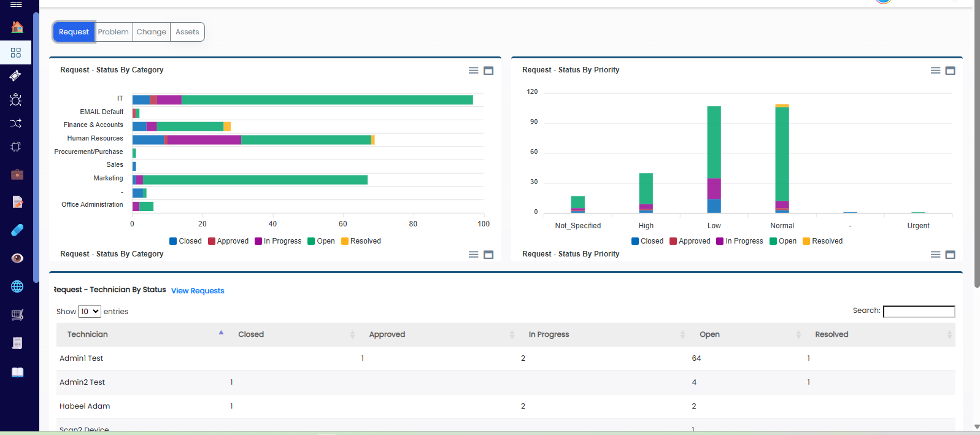Open the open book icon in the sidebar
Screen dimensions: 980x435
coord(17,372)
